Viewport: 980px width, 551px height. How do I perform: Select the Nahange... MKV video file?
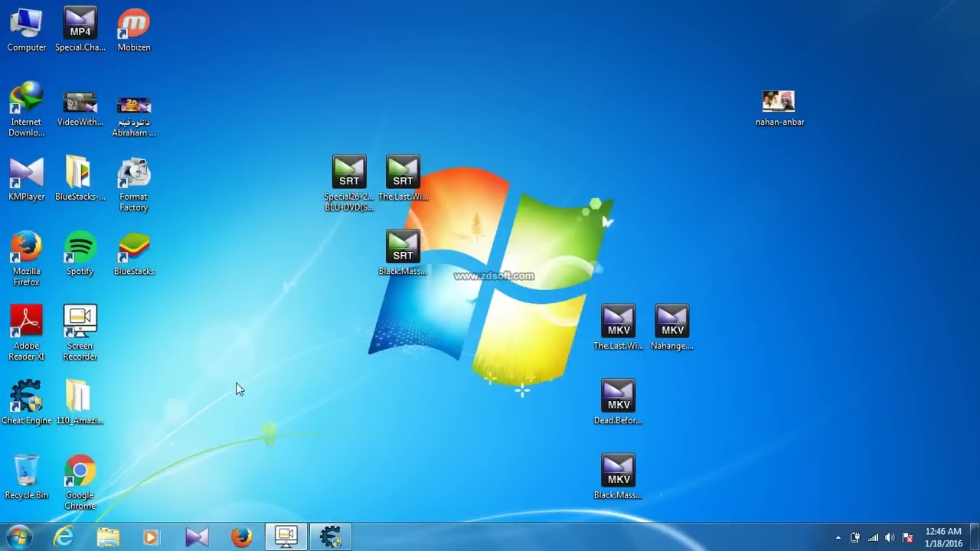(672, 328)
